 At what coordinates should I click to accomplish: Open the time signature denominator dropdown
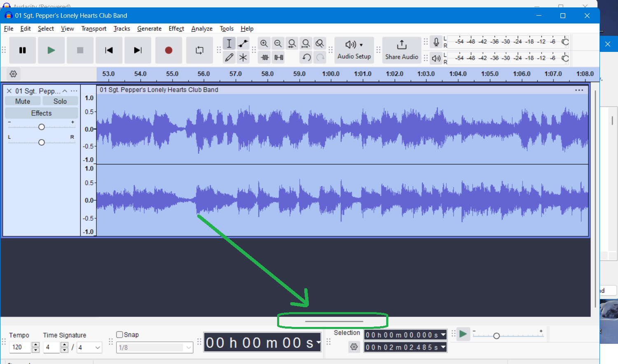(x=89, y=348)
